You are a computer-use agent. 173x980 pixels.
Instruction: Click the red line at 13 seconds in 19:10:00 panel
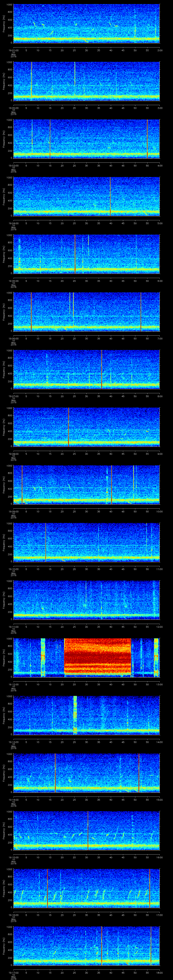[46, 542]
